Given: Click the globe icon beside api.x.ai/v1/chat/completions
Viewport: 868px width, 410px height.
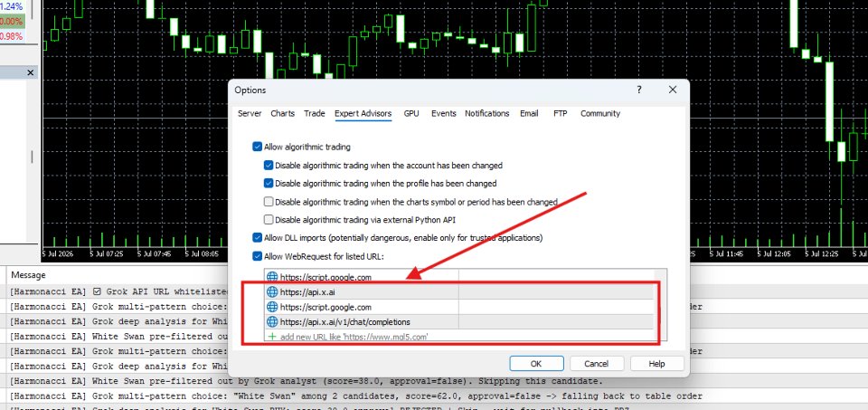Looking at the screenshot, I should tap(272, 322).
